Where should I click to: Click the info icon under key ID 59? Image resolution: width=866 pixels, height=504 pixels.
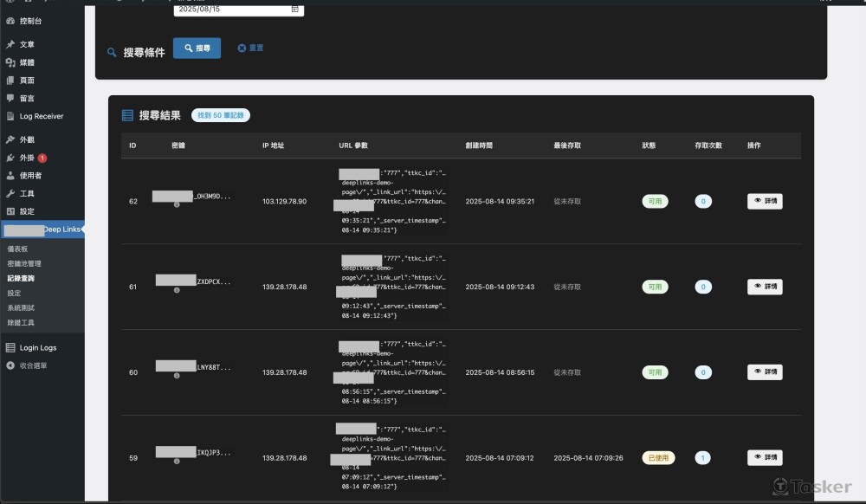tap(177, 462)
